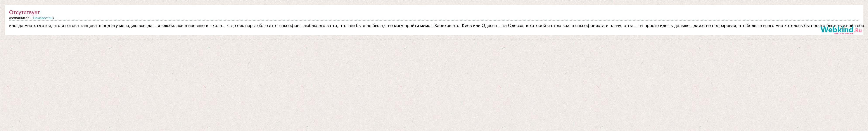The width and height of the screenshot is (868, 131).
Task: Click the phrase 'та Одесса' in the lyrics
Action: (513, 26)
